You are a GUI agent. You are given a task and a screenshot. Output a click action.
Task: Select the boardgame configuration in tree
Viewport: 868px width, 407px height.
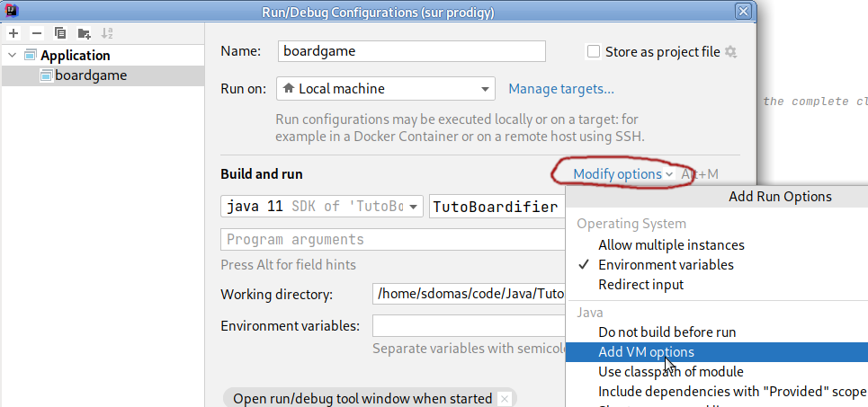[90, 75]
